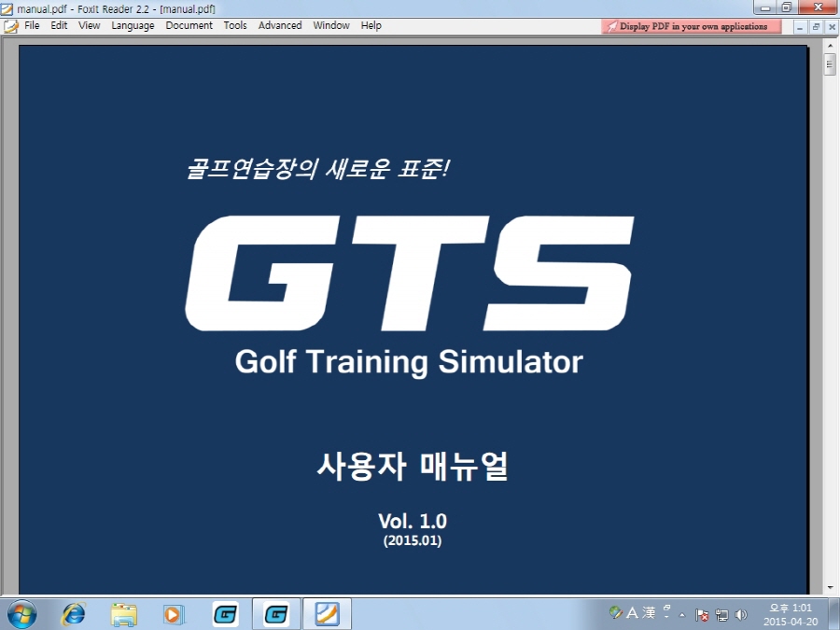Open the network status tray icon
Screen dimensions: 840x630
[721, 615]
